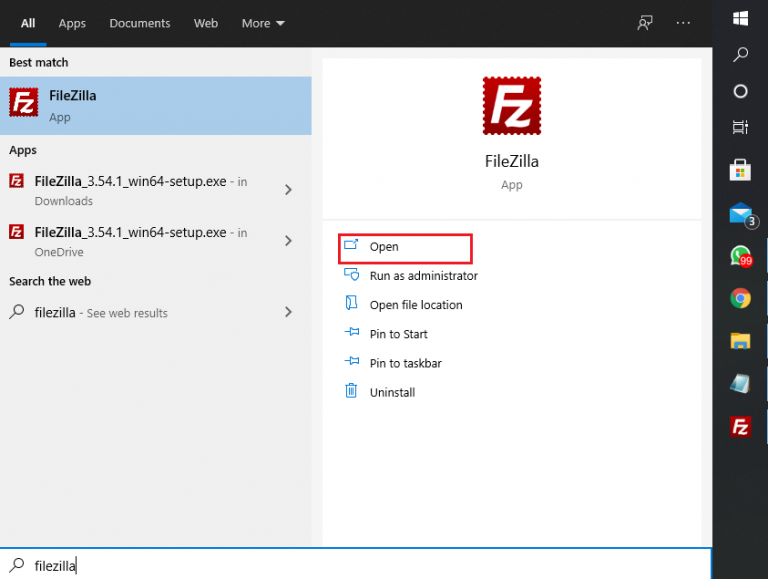Click the Pin to Start pin icon
768x579 pixels.
352,332
